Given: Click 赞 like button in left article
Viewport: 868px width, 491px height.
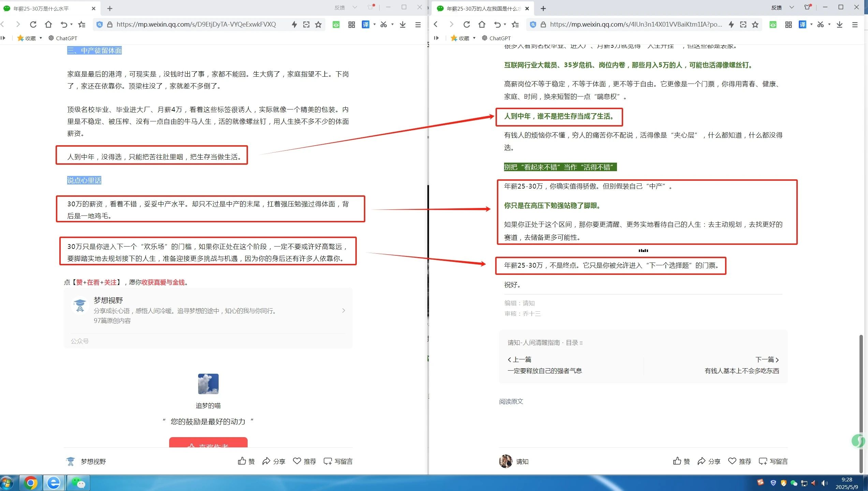Looking at the screenshot, I should 246,461.
